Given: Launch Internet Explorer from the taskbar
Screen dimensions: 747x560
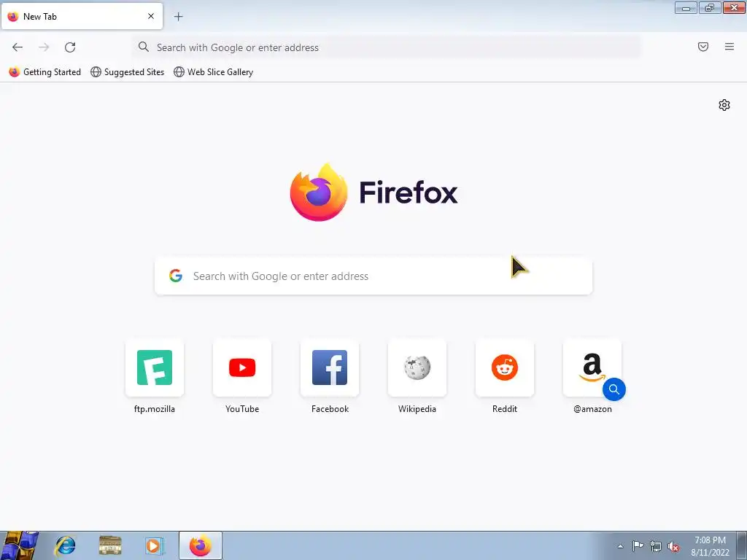Looking at the screenshot, I should tap(65, 546).
